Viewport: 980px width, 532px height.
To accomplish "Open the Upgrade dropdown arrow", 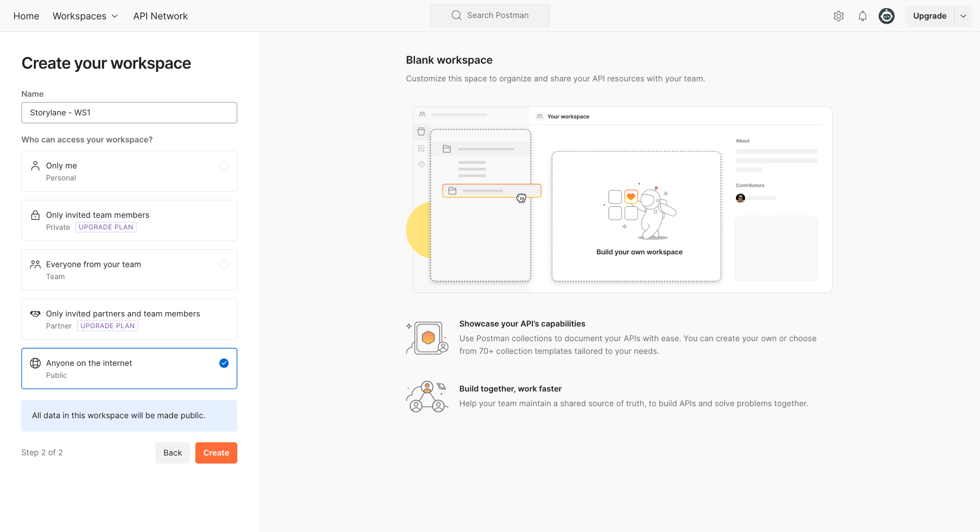I will tap(964, 16).
